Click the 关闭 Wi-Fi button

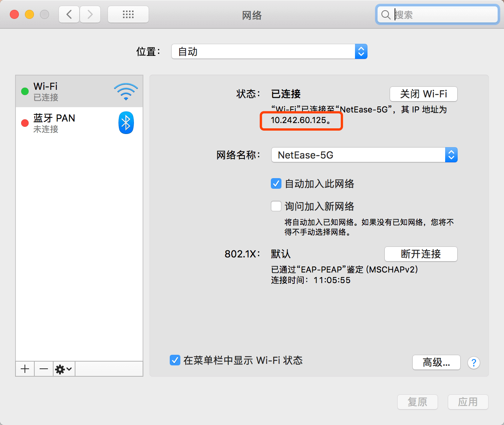[x=423, y=94]
